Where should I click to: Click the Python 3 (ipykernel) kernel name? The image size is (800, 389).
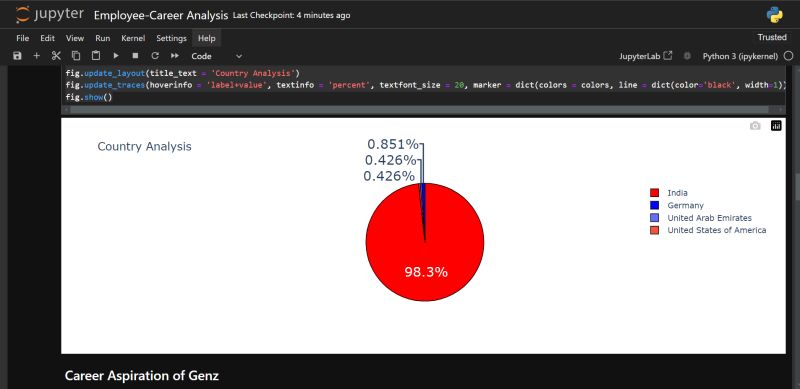[x=740, y=56]
